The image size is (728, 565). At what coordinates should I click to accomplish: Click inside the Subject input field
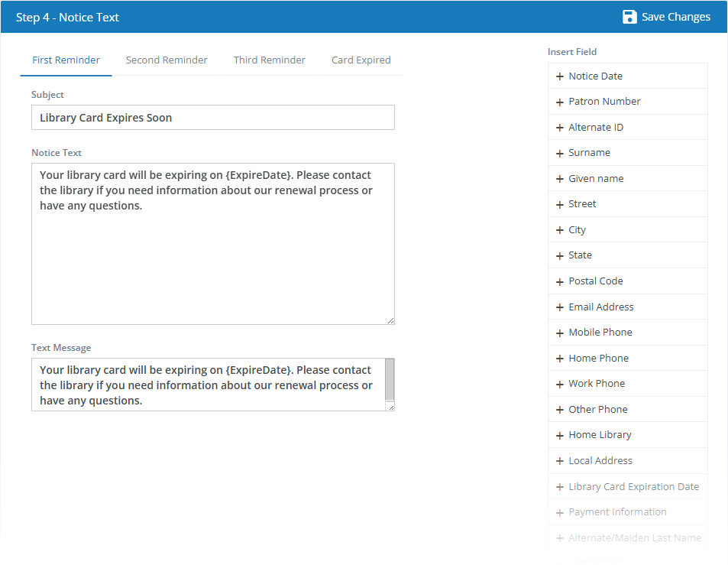(212, 118)
